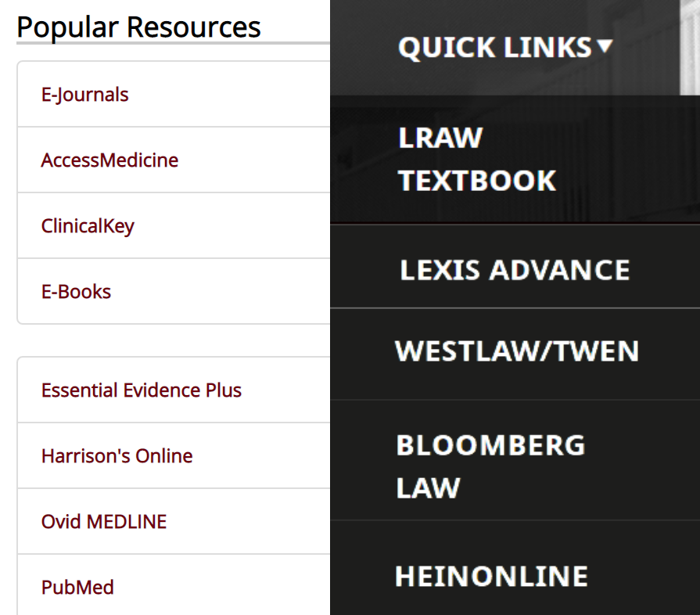Select Bloomberg Law menu entry
This screenshot has height=615, width=700.
pyautogui.click(x=490, y=466)
